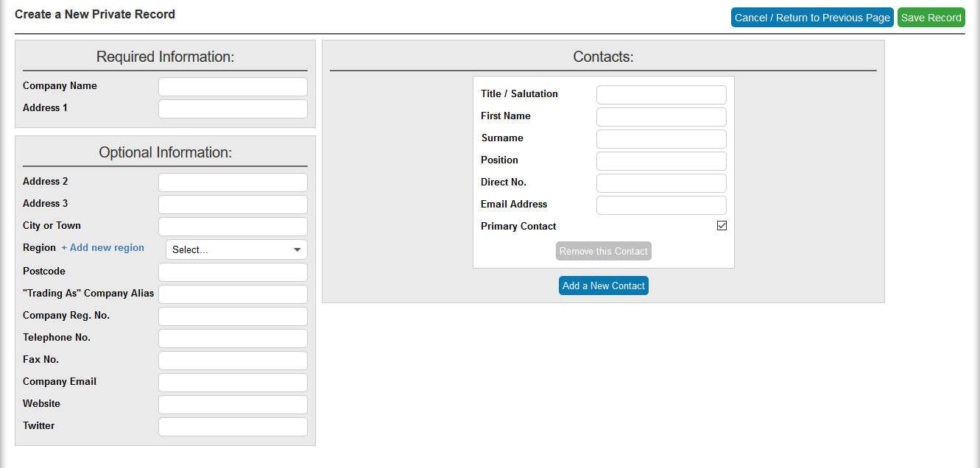Viewport: 980px width, 468px height.
Task: Select the Telephone No. input
Action: (233, 338)
